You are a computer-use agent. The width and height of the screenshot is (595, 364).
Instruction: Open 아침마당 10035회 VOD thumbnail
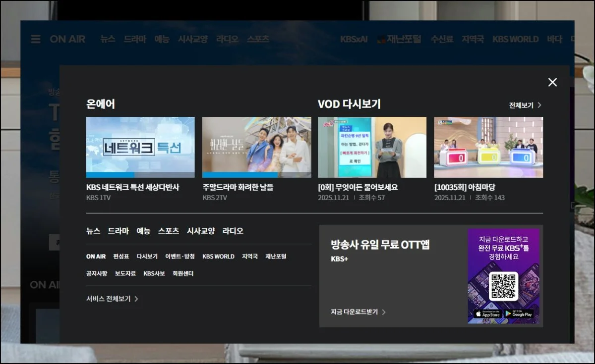(x=488, y=147)
